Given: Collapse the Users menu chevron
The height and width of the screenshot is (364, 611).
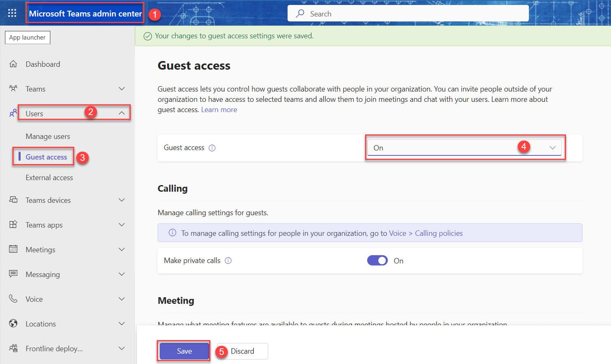Looking at the screenshot, I should click(122, 113).
